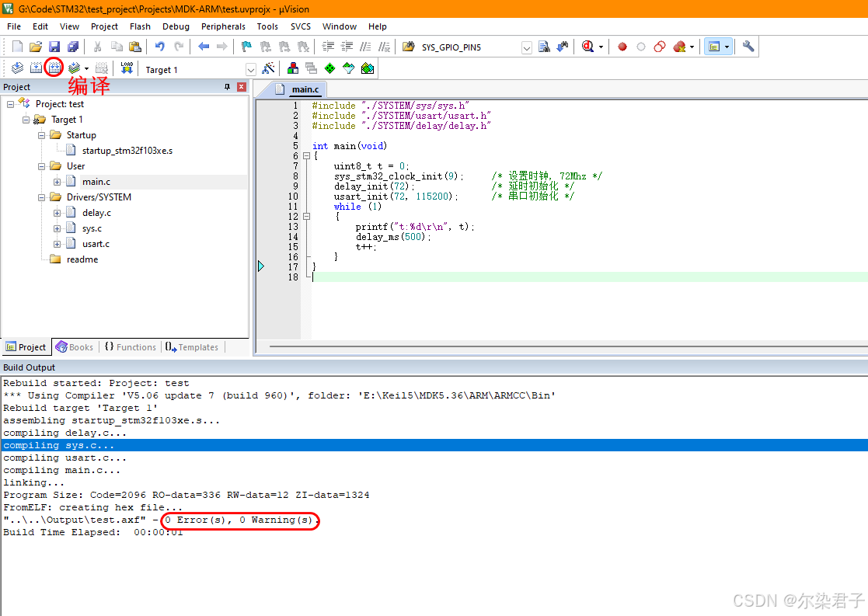Select 'compiling usart.c...' output line
Viewport: 868px width, 616px height.
(64, 458)
